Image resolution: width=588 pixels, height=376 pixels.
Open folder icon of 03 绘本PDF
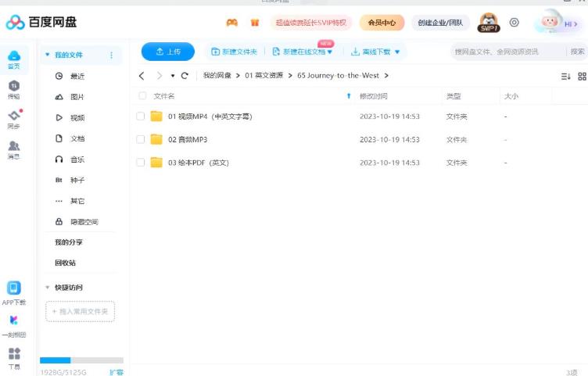pos(156,163)
